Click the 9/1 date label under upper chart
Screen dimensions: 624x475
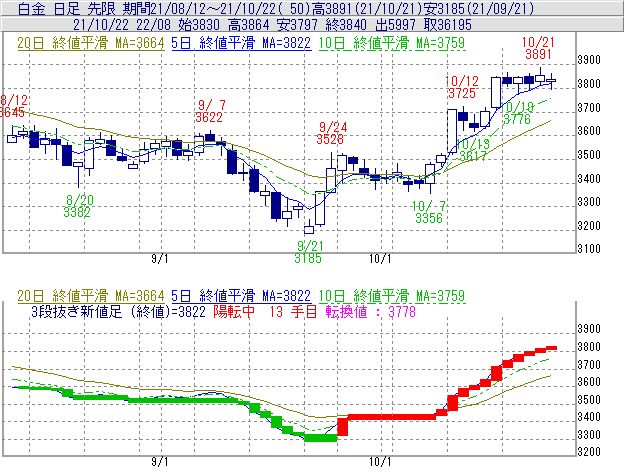160,259
